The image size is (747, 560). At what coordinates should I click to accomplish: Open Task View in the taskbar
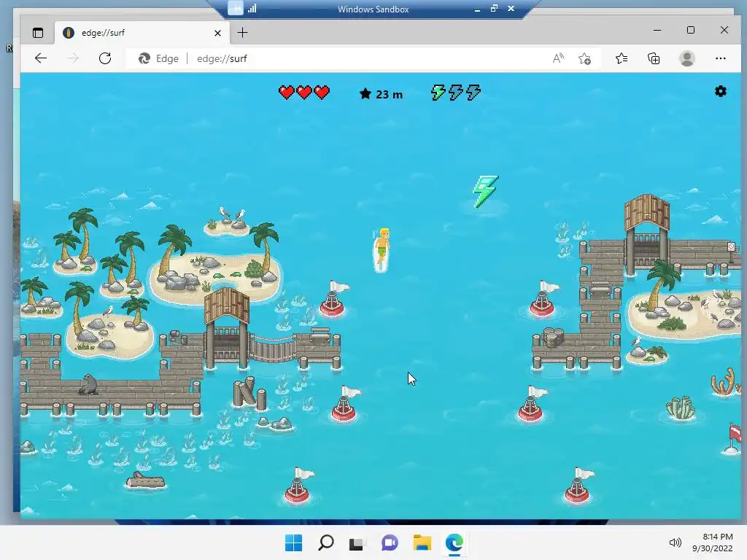pyautogui.click(x=356, y=543)
